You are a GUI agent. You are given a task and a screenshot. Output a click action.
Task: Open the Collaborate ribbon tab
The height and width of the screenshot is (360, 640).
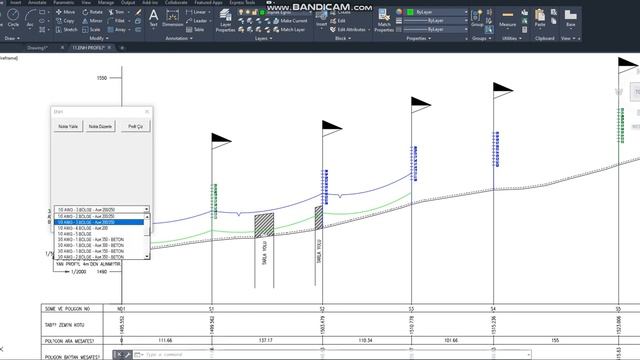176,2
